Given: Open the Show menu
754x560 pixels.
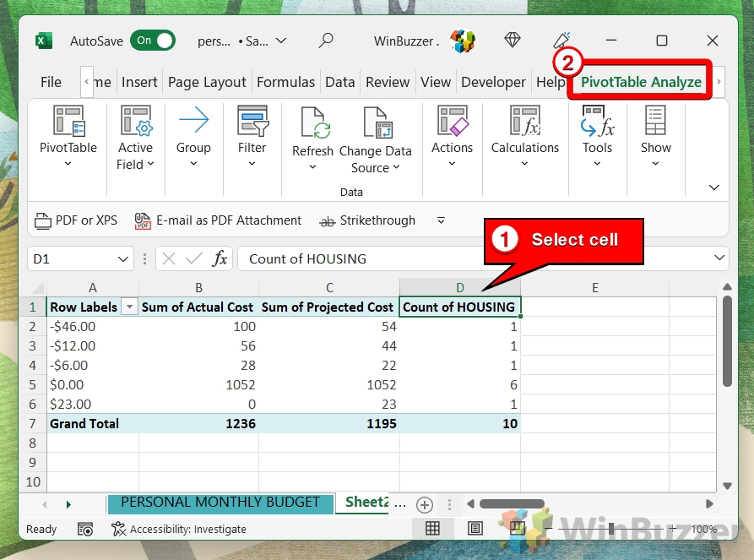Looking at the screenshot, I should (x=655, y=136).
